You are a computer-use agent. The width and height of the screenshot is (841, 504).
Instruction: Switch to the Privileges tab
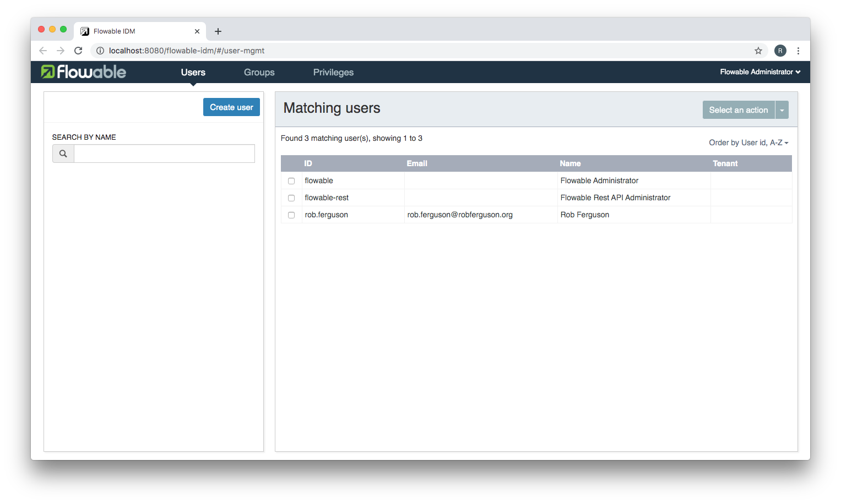pyautogui.click(x=333, y=72)
